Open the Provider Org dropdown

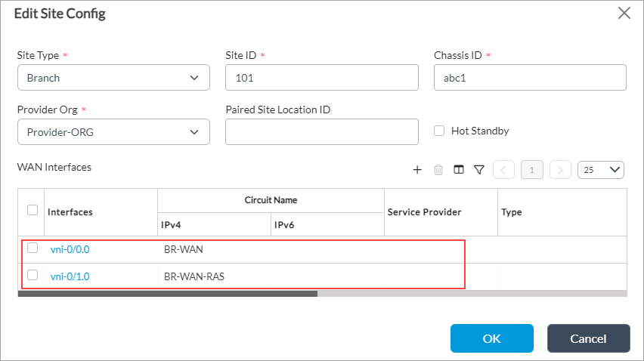pos(113,131)
